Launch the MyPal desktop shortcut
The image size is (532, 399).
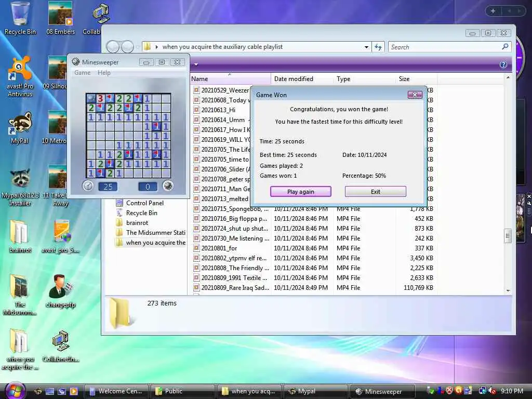click(x=20, y=128)
